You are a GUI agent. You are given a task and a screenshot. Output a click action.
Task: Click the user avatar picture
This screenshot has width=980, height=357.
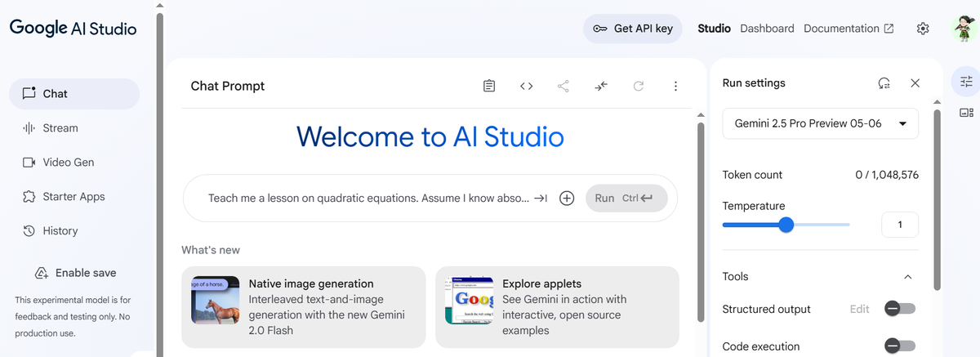click(965, 29)
